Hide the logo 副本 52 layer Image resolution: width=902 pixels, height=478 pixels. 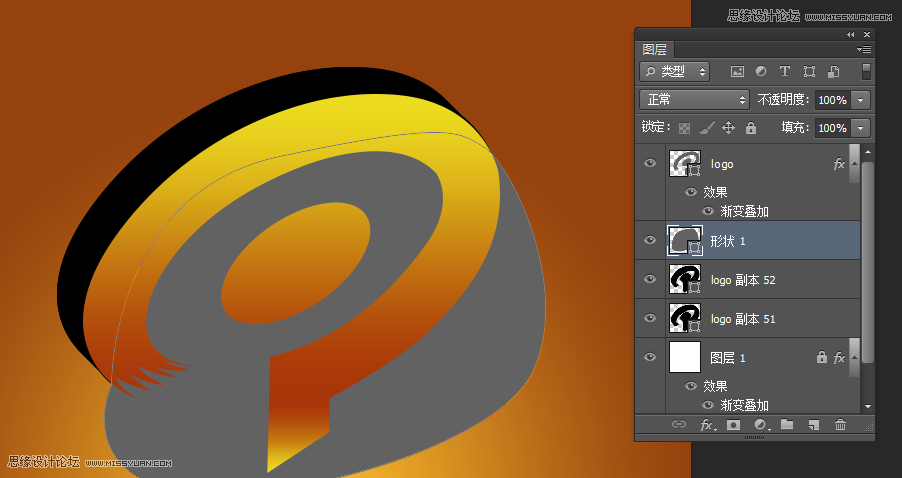click(650, 279)
